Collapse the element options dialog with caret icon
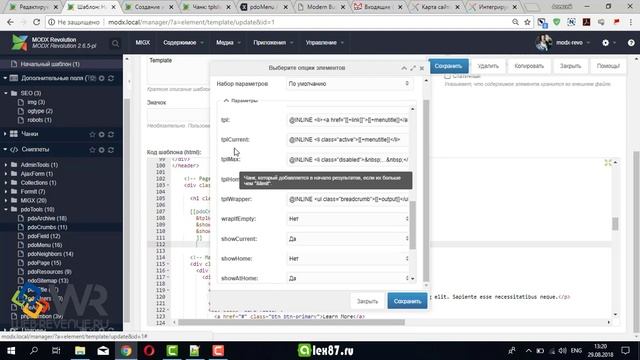Image resolution: width=640 pixels, height=360 pixels. [x=404, y=68]
